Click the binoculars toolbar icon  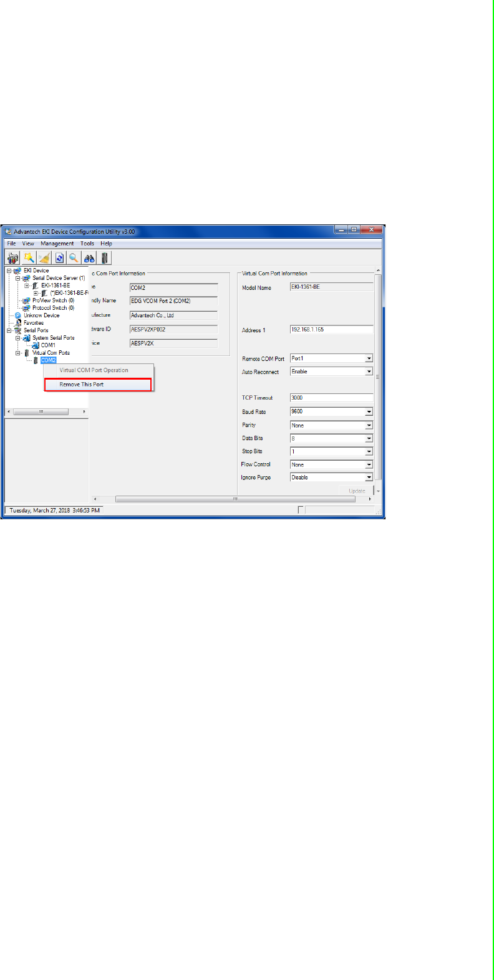click(90, 258)
